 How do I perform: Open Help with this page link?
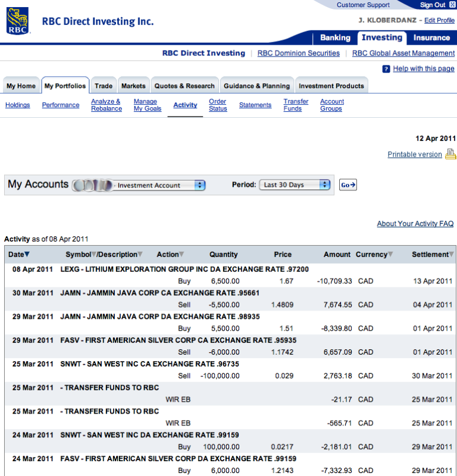click(x=424, y=68)
